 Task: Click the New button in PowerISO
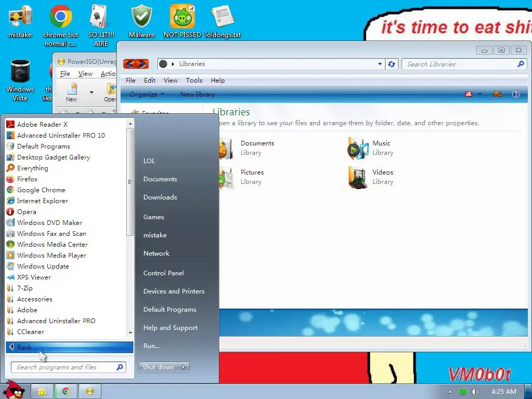pyautogui.click(x=72, y=92)
